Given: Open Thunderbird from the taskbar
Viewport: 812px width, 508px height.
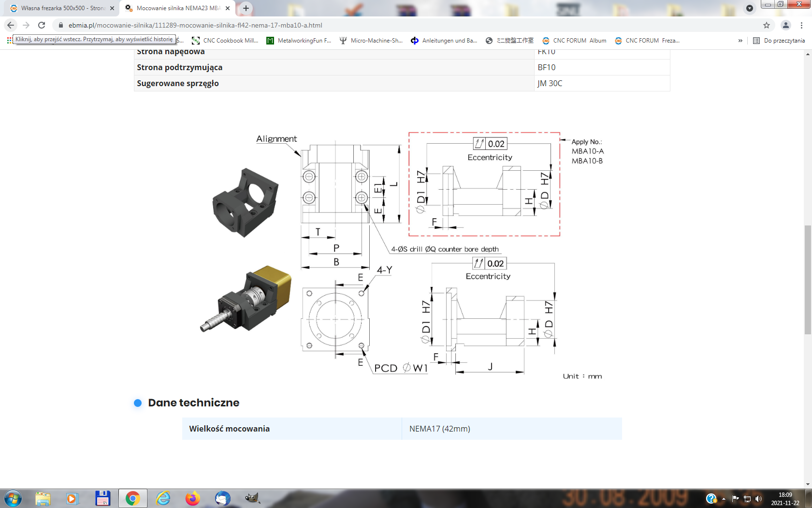Looking at the screenshot, I should point(222,498).
